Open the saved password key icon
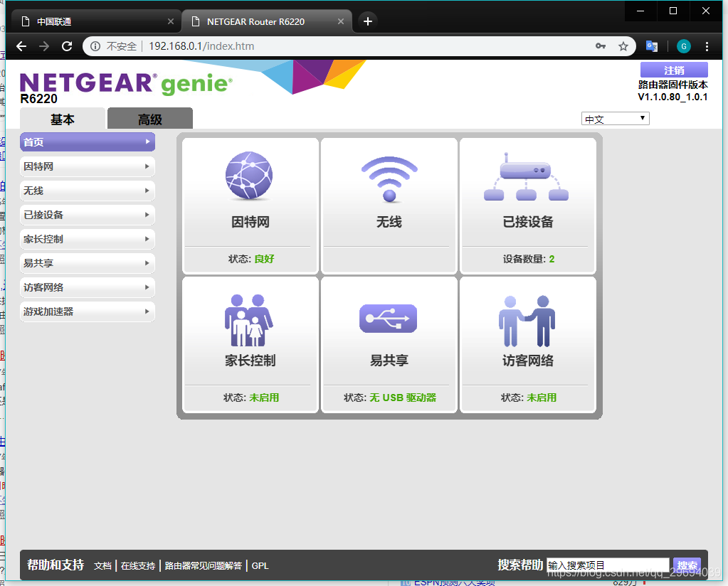The width and height of the screenshot is (728, 586). click(601, 46)
